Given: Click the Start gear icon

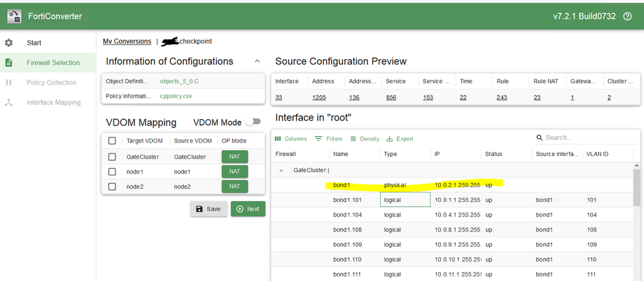Looking at the screenshot, I should coord(8,43).
